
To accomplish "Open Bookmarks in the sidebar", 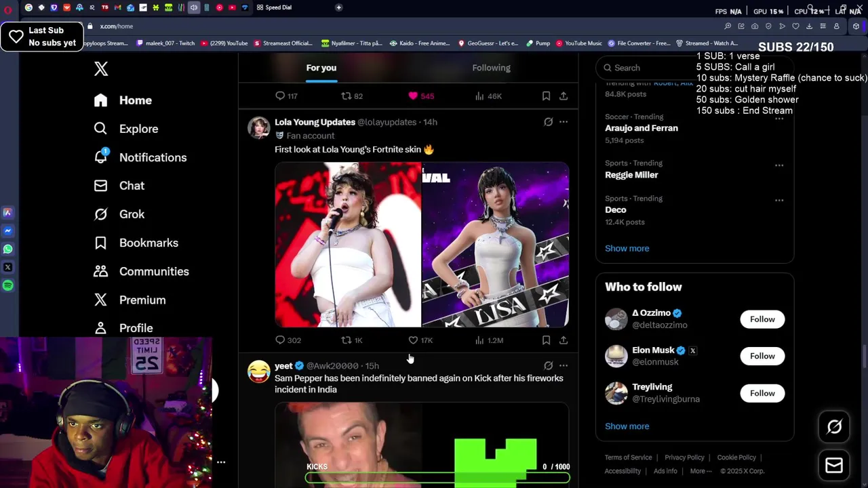I will pos(136,243).
